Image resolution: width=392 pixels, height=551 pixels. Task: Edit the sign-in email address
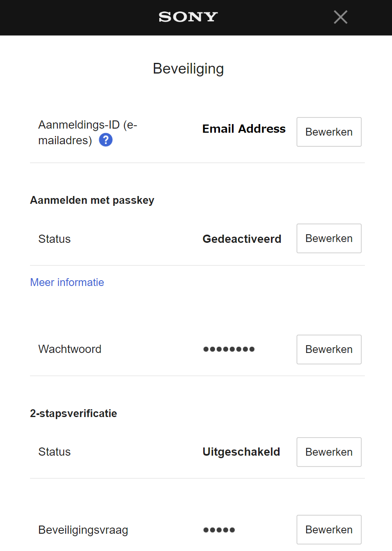coord(329,132)
